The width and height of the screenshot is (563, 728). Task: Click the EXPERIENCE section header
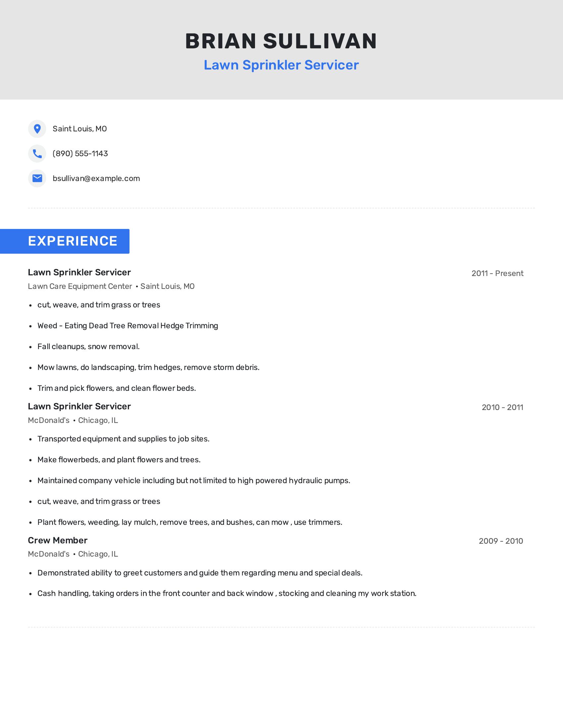pos(65,241)
